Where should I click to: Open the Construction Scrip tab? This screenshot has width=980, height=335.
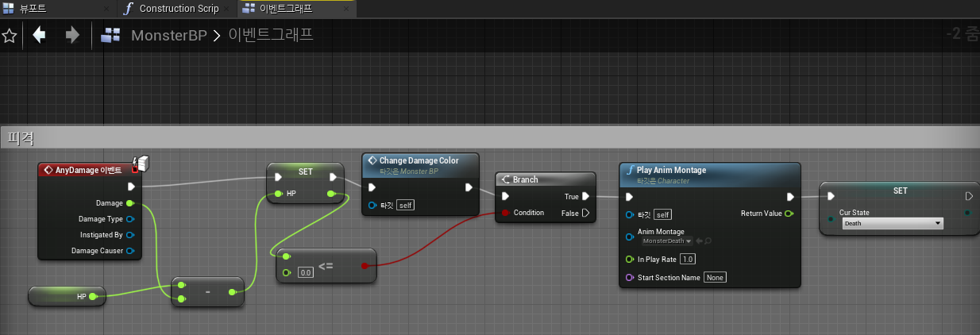(179, 9)
